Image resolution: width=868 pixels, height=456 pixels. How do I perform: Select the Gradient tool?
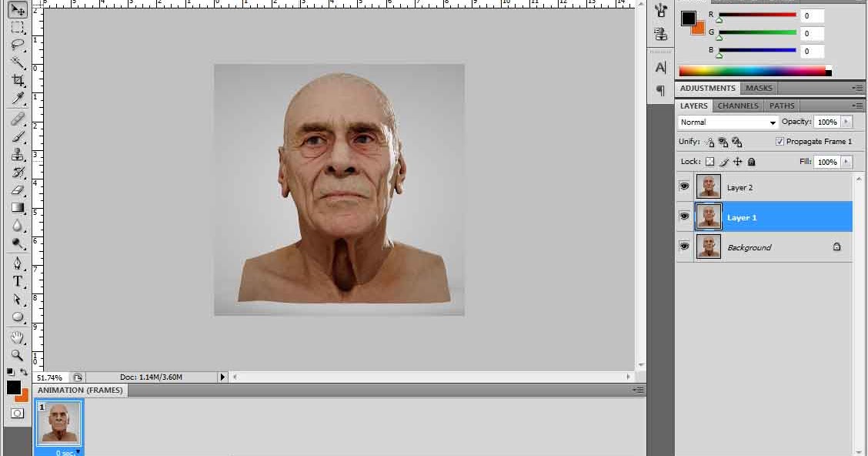pos(18,207)
